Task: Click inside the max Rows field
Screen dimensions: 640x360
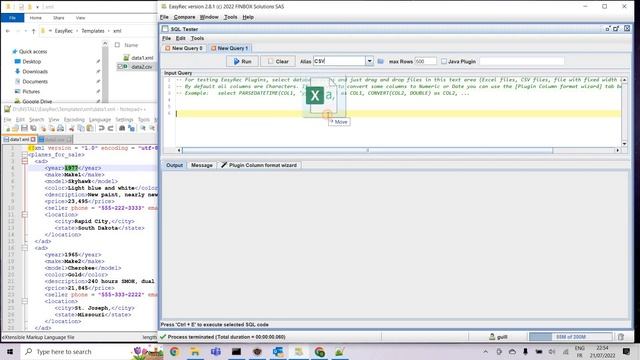Action: pos(425,61)
